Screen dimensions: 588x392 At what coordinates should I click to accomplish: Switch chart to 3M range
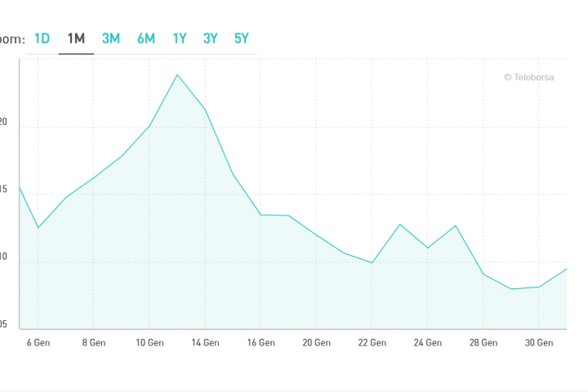point(111,38)
